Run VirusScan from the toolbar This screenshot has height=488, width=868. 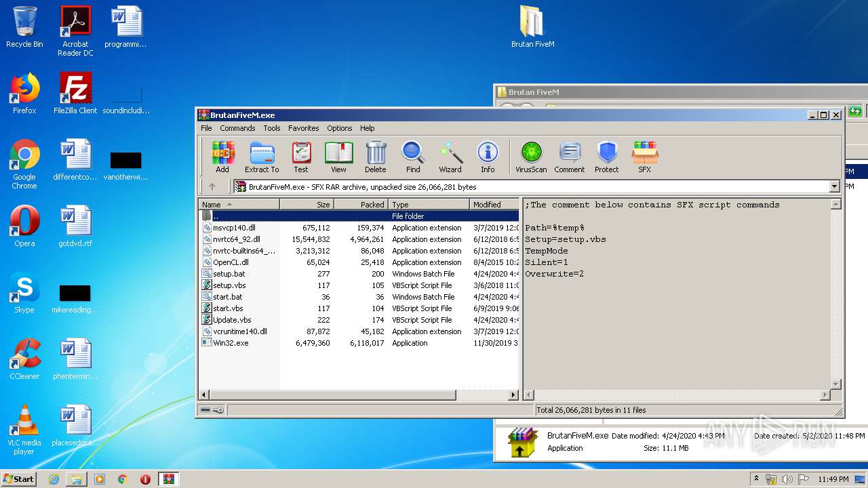[x=531, y=157]
